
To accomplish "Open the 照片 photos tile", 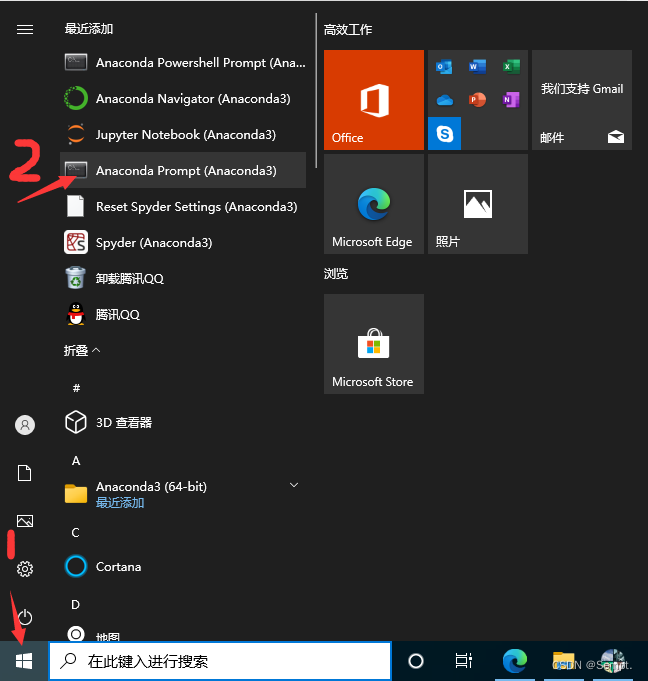I will click(x=478, y=204).
